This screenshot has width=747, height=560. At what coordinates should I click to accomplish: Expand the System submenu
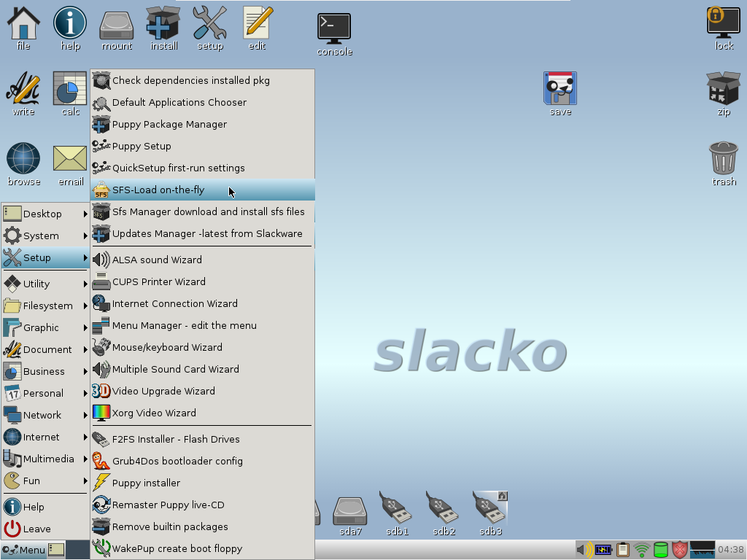click(46, 236)
